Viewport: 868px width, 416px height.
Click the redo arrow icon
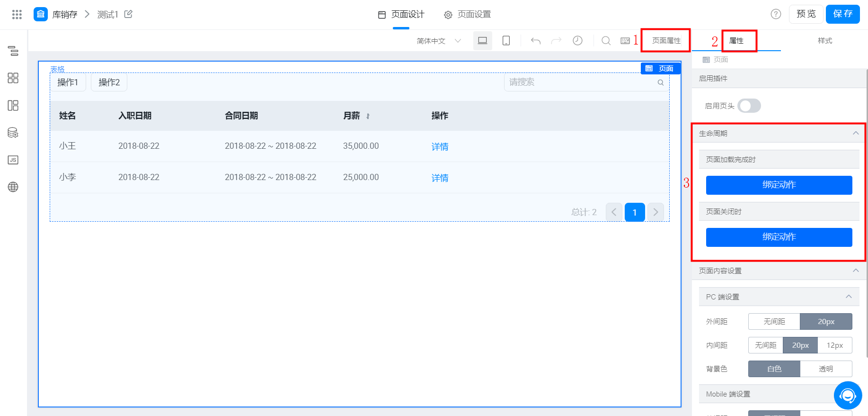557,41
